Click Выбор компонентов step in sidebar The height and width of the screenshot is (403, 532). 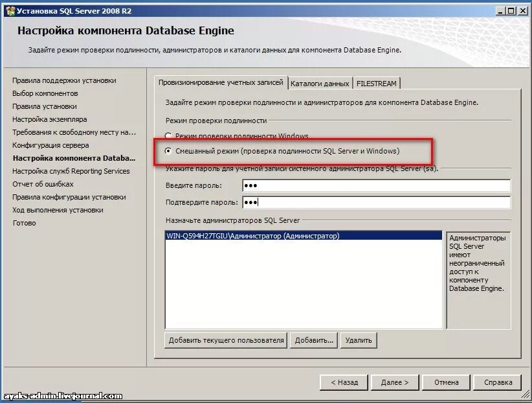[45, 93]
